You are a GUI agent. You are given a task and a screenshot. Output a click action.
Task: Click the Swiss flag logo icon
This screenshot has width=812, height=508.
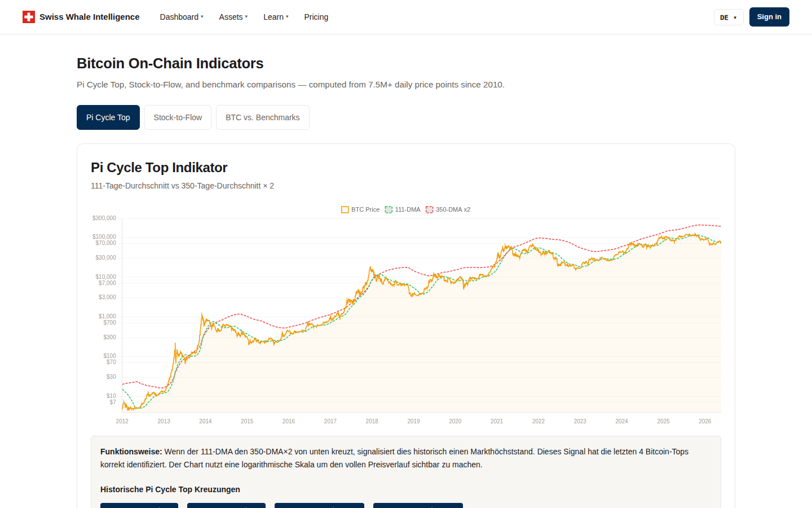[x=29, y=17]
